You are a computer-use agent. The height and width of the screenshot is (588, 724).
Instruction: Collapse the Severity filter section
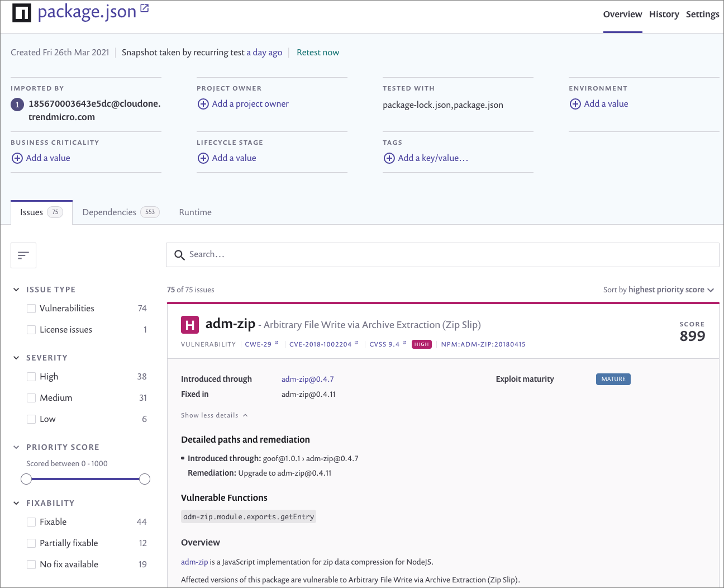(x=16, y=358)
